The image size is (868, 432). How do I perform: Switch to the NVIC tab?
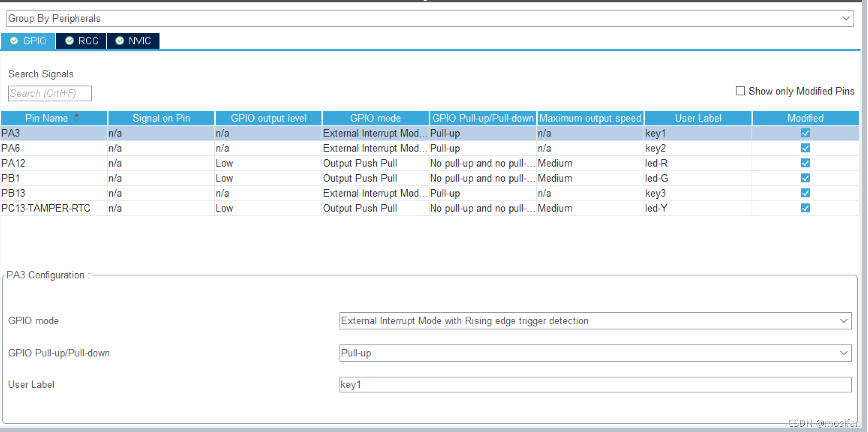(133, 41)
